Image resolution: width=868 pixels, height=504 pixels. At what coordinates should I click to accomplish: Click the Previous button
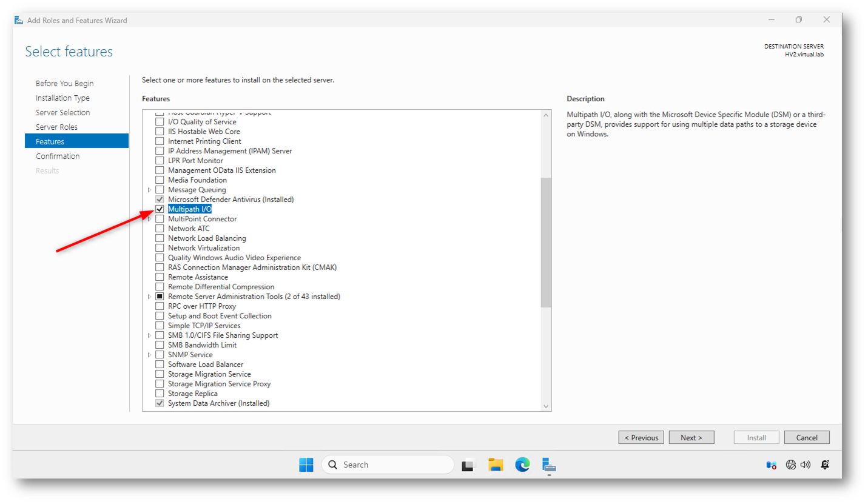pyautogui.click(x=641, y=437)
